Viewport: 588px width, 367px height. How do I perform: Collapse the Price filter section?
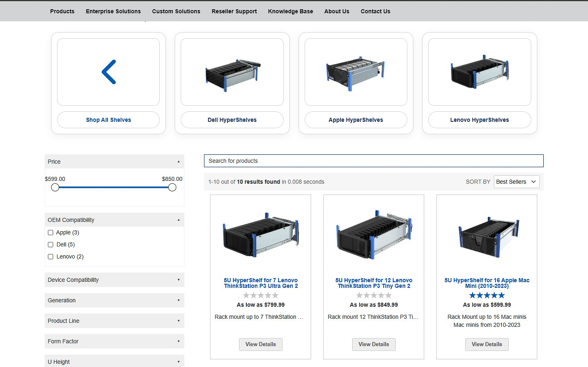[114, 162]
